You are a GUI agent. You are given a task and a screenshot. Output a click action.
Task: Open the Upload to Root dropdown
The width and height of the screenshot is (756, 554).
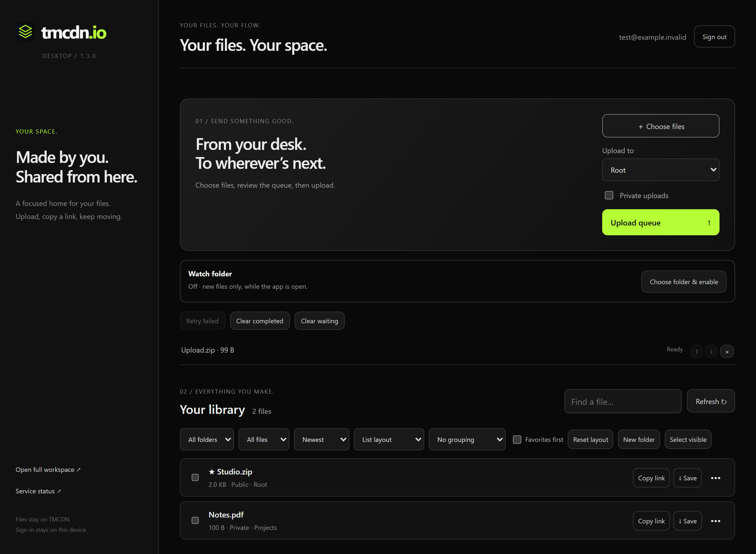coord(661,170)
